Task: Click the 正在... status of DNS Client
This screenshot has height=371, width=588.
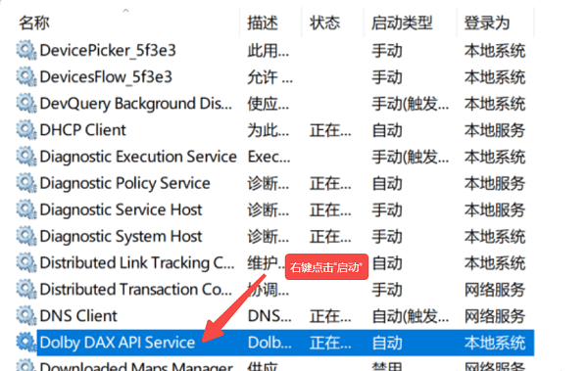Action: (330, 316)
